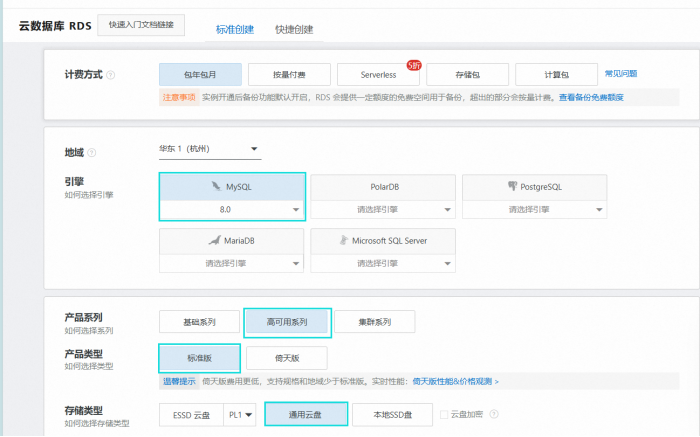Select 包年包月 billing method
This screenshot has width=700, height=437.
pos(200,75)
